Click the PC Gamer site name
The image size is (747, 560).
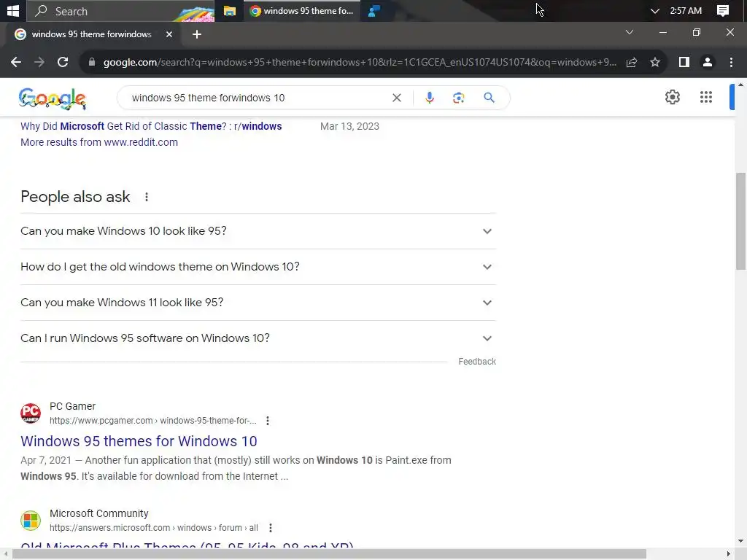(72, 406)
